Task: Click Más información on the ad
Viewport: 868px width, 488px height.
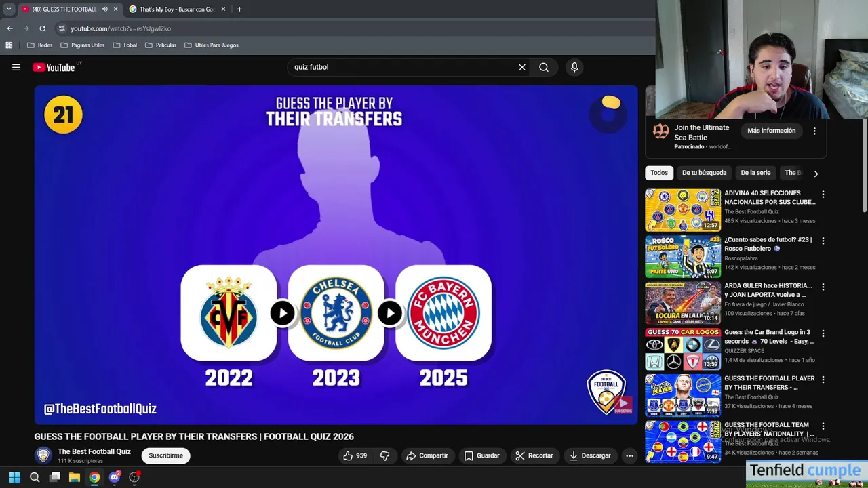Action: 771,131
